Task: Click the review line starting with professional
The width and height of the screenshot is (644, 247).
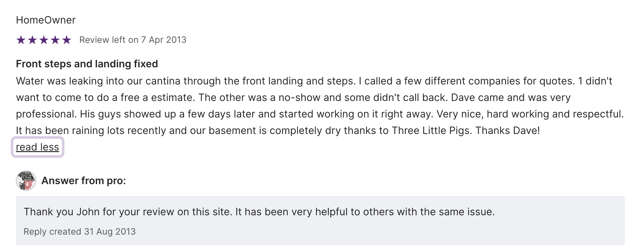Action: click(320, 114)
